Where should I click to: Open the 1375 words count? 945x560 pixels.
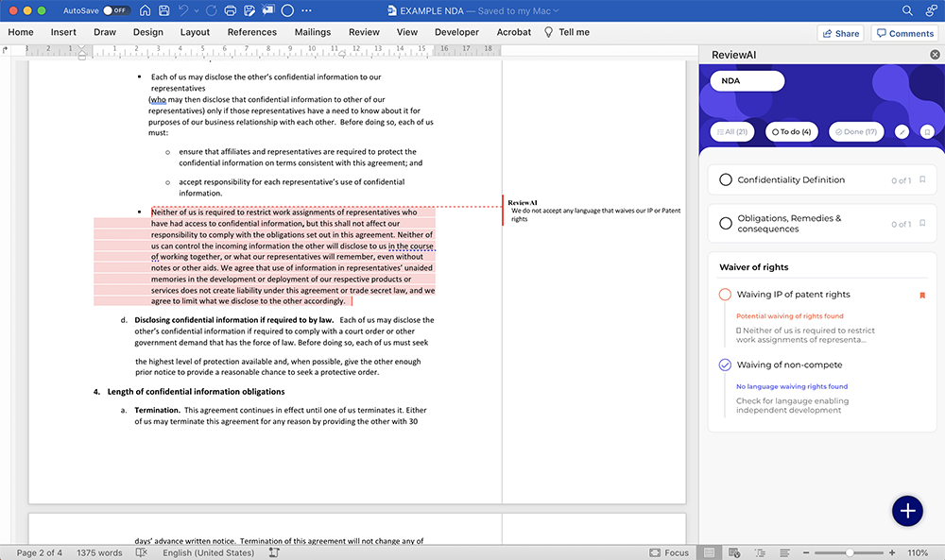(99, 552)
